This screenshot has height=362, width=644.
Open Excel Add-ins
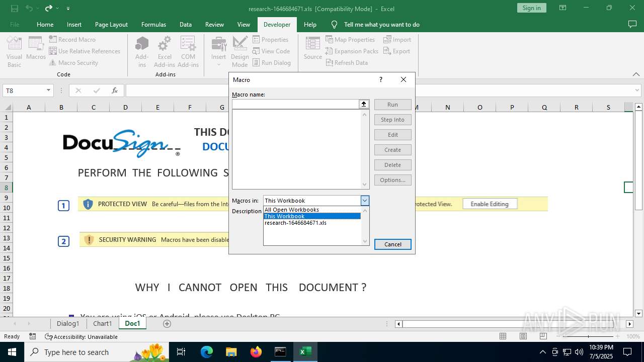165,52
